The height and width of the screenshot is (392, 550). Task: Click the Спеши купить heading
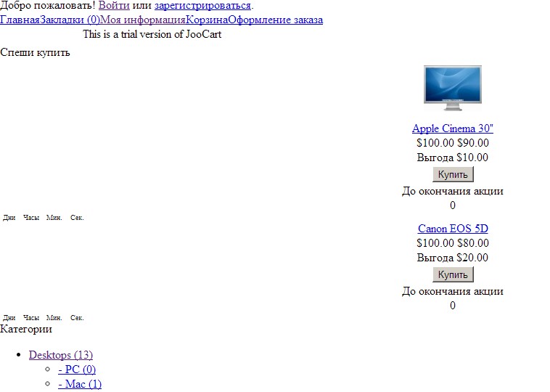point(35,52)
